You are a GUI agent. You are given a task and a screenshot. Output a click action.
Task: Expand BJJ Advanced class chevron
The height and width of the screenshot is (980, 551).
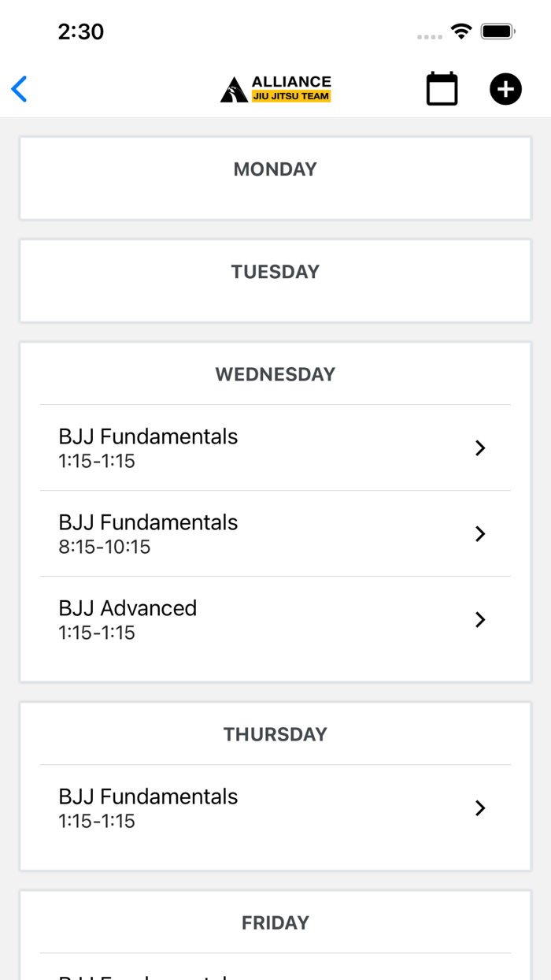coord(480,620)
